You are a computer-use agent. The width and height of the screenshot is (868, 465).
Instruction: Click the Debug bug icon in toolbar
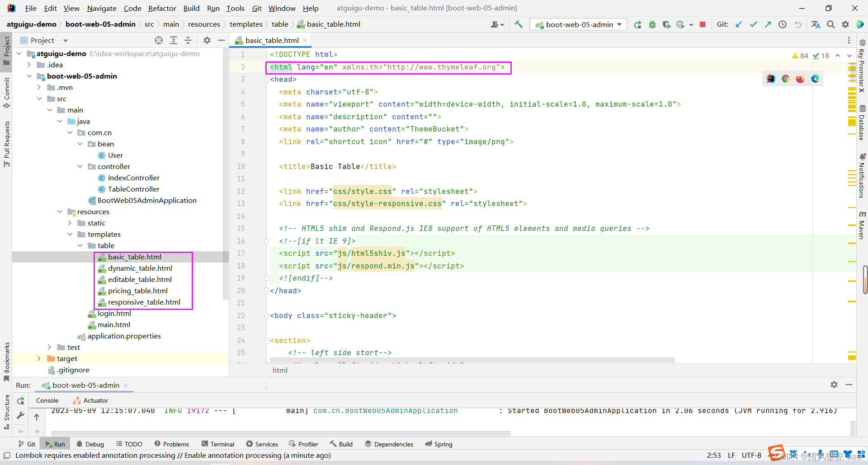tap(652, 24)
